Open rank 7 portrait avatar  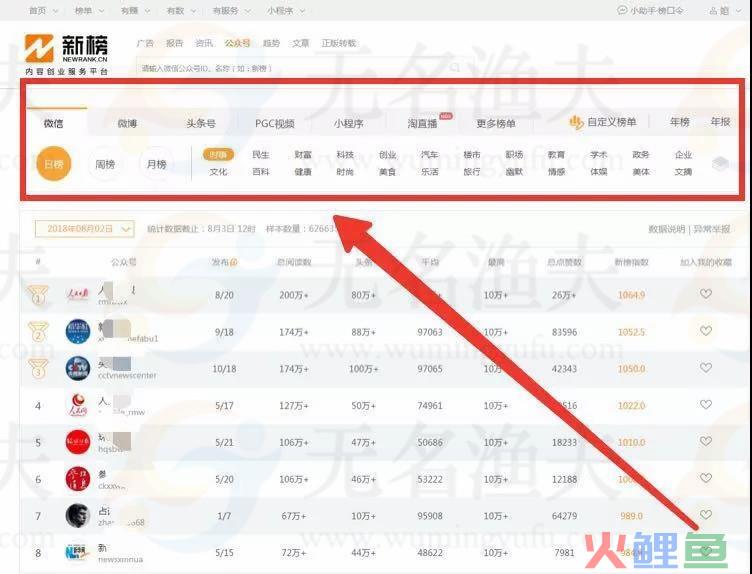click(78, 515)
